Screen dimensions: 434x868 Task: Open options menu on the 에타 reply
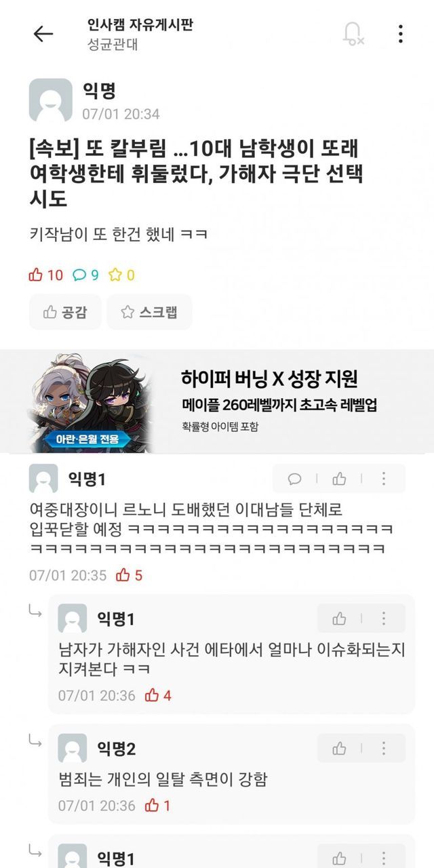[x=383, y=618]
